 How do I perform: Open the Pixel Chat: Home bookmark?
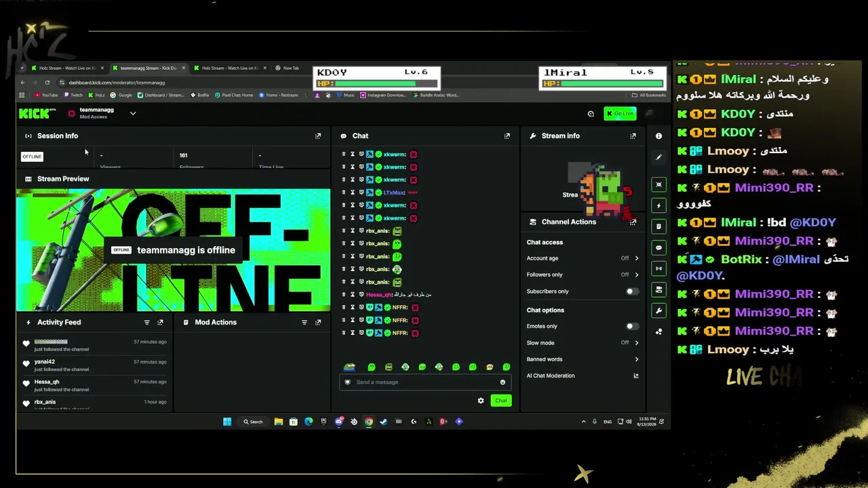234,95
